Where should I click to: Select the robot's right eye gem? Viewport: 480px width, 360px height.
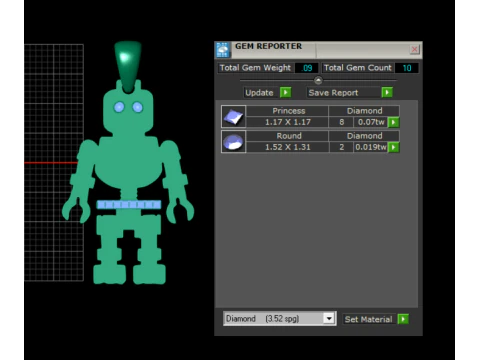coord(137,107)
